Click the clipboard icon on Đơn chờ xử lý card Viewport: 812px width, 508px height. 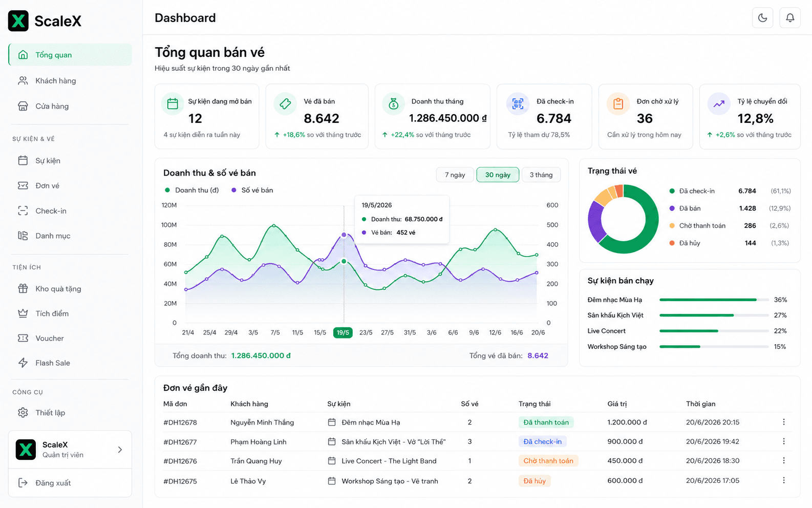[618, 104]
